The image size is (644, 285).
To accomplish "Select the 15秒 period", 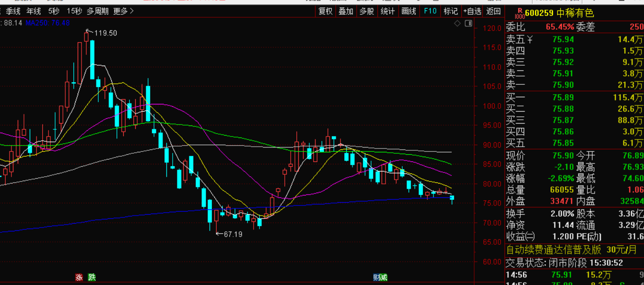I will pos(74,11).
